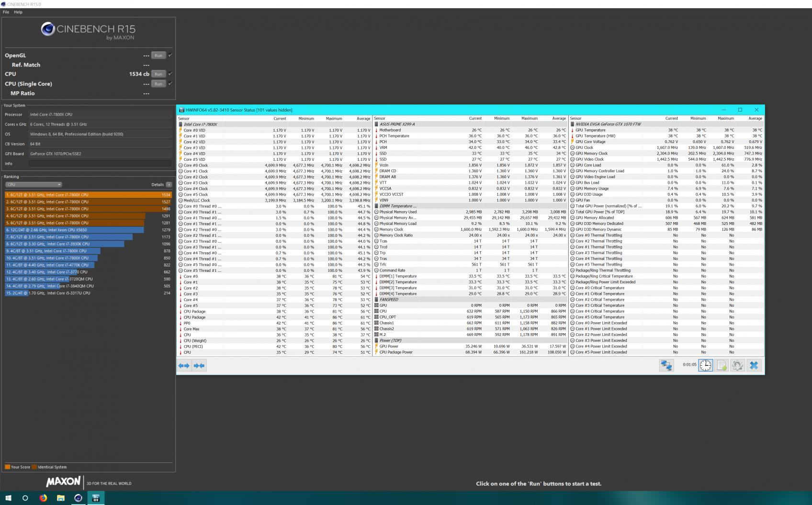Switch to HWiNFO taskbar icon
This screenshot has width=812, height=505.
96,498
